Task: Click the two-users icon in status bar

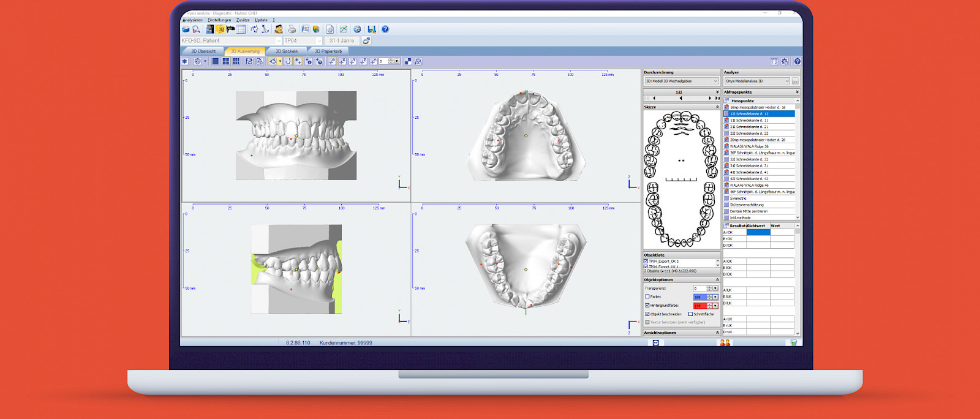Action: (x=725, y=342)
